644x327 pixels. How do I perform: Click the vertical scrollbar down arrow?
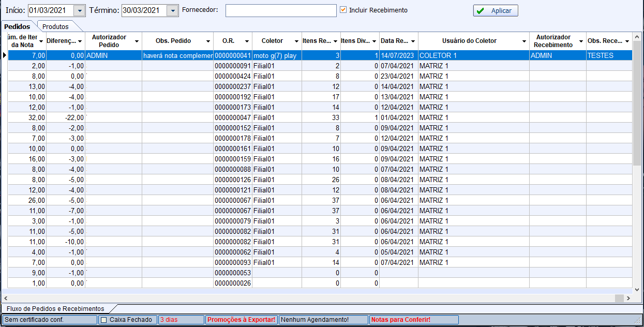(x=636, y=290)
